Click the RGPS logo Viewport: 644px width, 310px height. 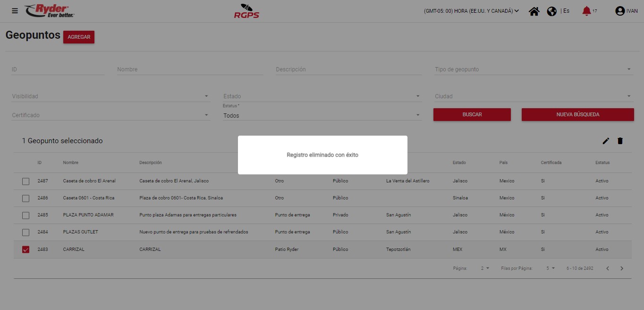(x=246, y=11)
